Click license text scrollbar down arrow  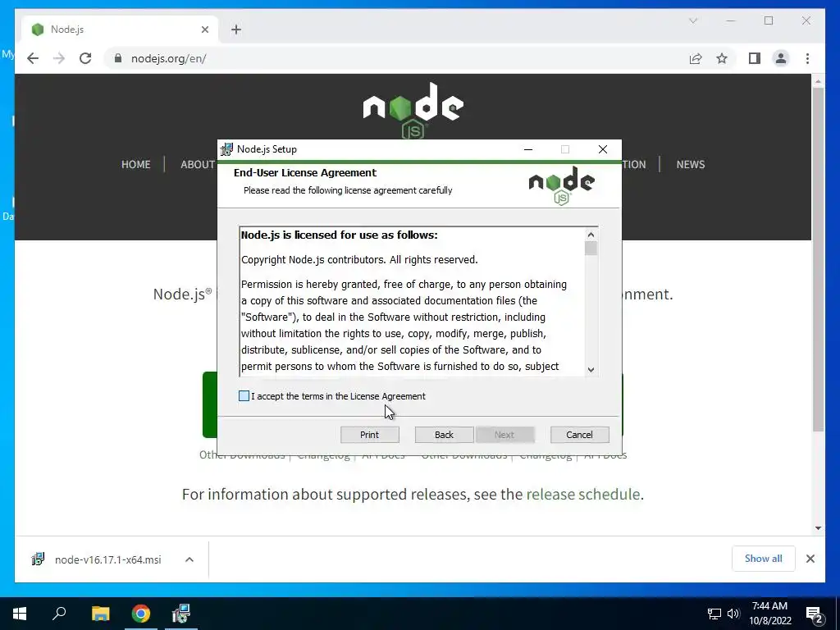tap(591, 369)
